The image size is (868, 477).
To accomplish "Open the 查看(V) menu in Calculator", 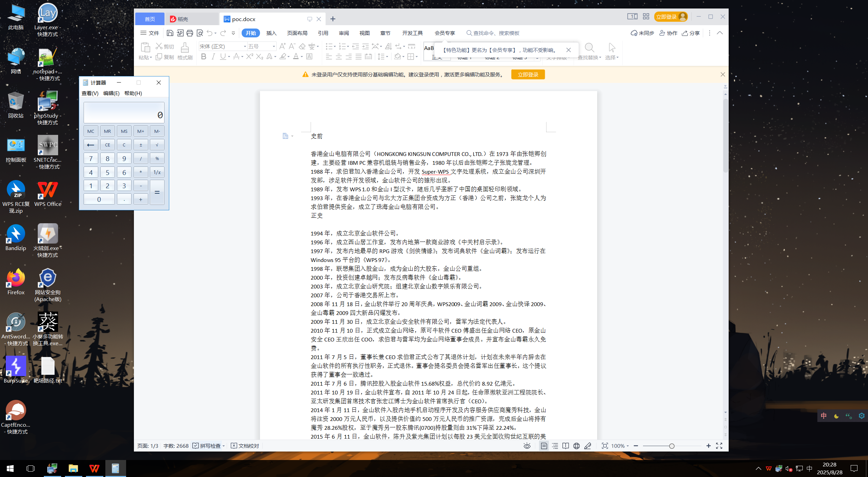I will click(x=90, y=93).
